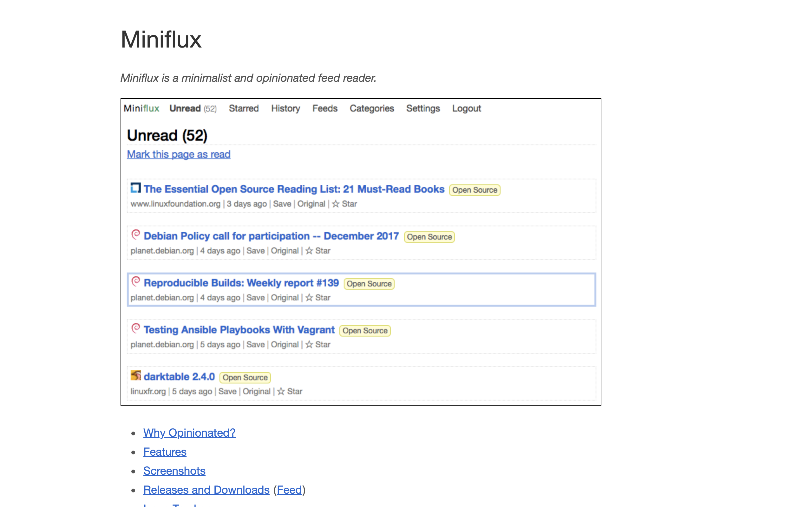Viewport: 812px width, 507px height.
Task: Open the Why Opinionated? link
Action: click(189, 433)
